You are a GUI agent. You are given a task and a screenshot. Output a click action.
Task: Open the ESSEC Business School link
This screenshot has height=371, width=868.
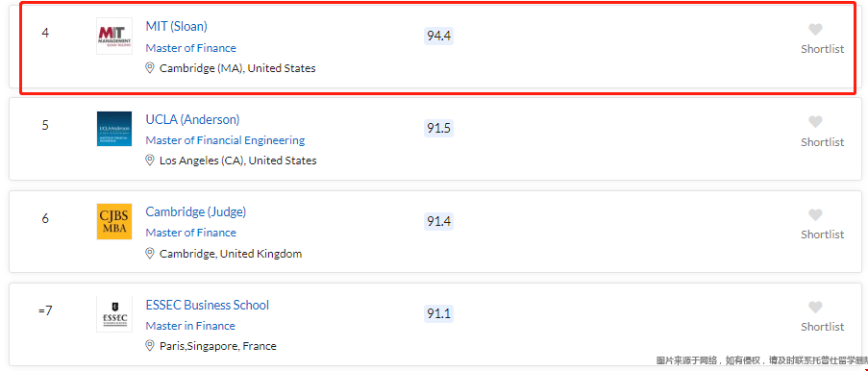[x=207, y=305]
